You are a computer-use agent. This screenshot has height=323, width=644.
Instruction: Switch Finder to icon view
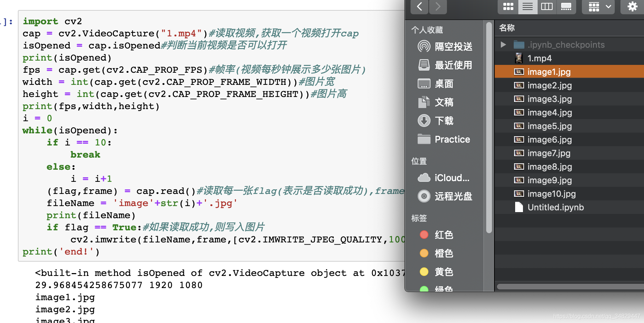pos(508,6)
